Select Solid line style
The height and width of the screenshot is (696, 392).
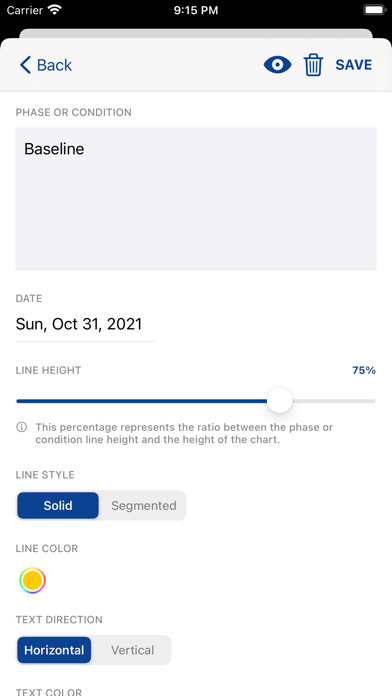[x=58, y=506]
